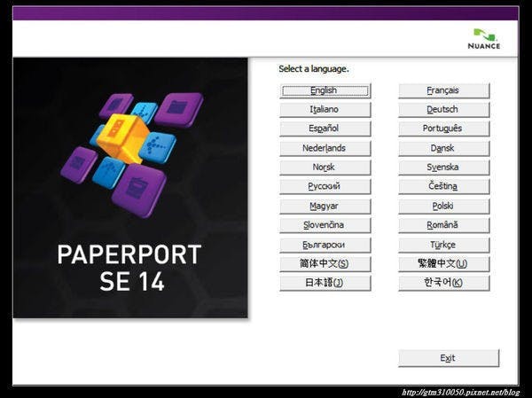This screenshot has width=532, height=398.
Task: Click the Nuance logo
Action: tap(484, 39)
